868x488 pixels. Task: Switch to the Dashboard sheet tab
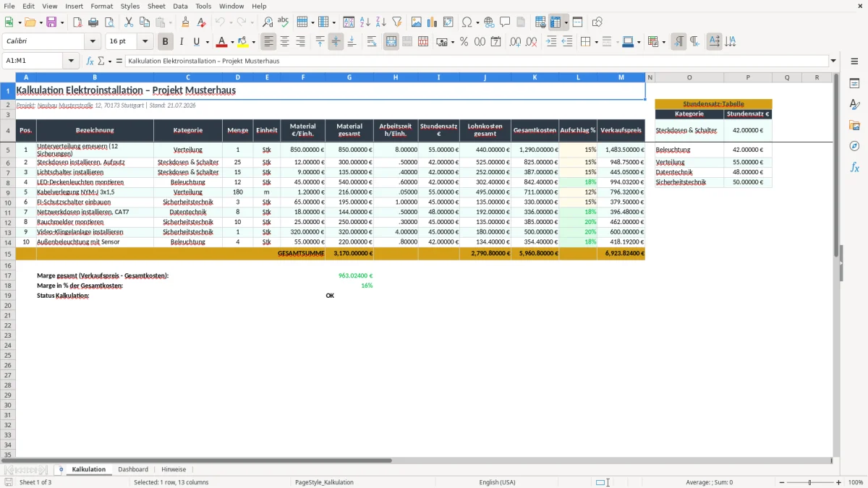point(133,469)
